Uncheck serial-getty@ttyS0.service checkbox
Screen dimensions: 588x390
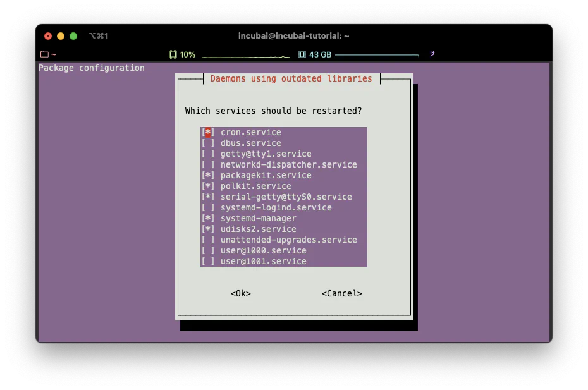pyautogui.click(x=208, y=197)
